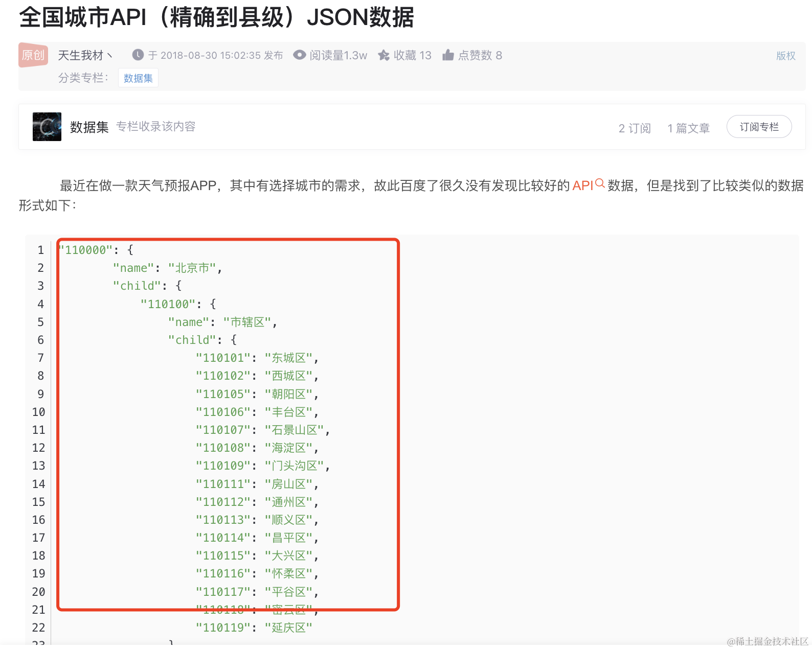Click the thumbs-up like icon
This screenshot has height=650, width=812.
[448, 55]
